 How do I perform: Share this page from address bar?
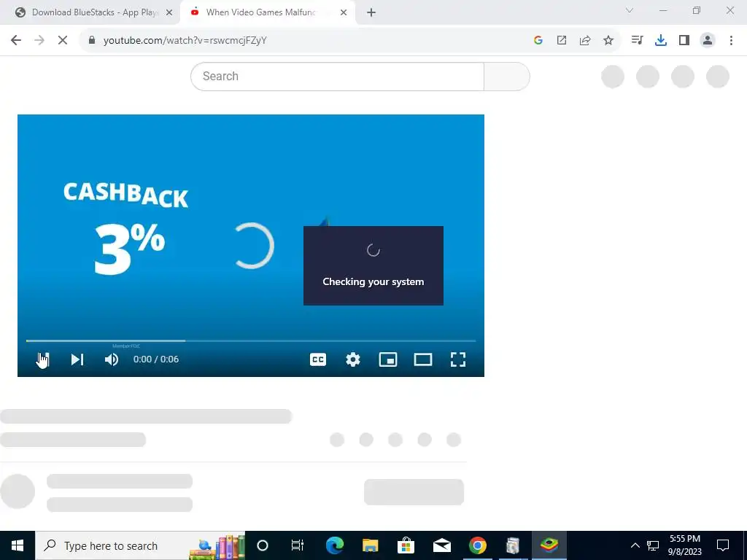pos(585,41)
